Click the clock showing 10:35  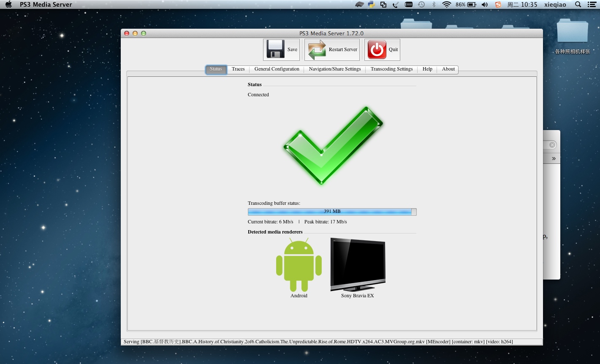(x=522, y=5)
